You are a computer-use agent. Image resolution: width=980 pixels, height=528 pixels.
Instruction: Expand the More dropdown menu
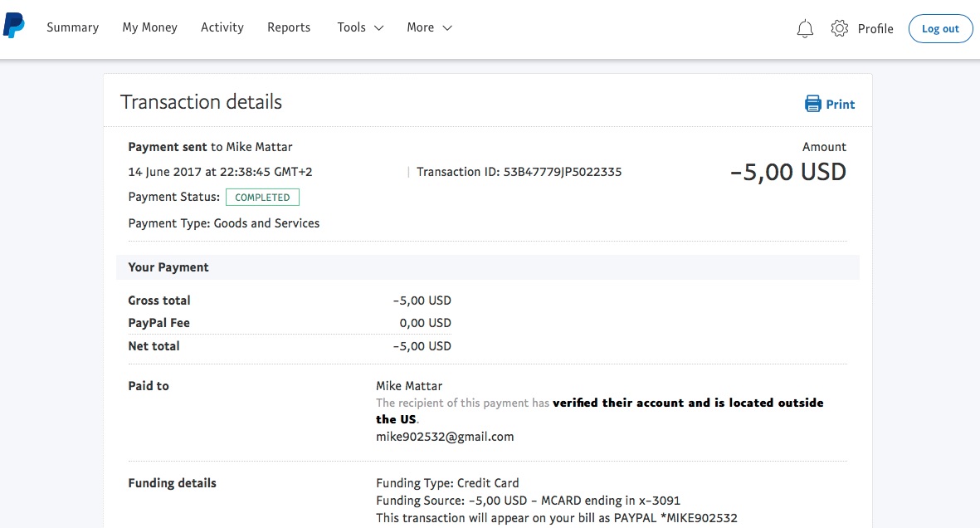point(429,27)
